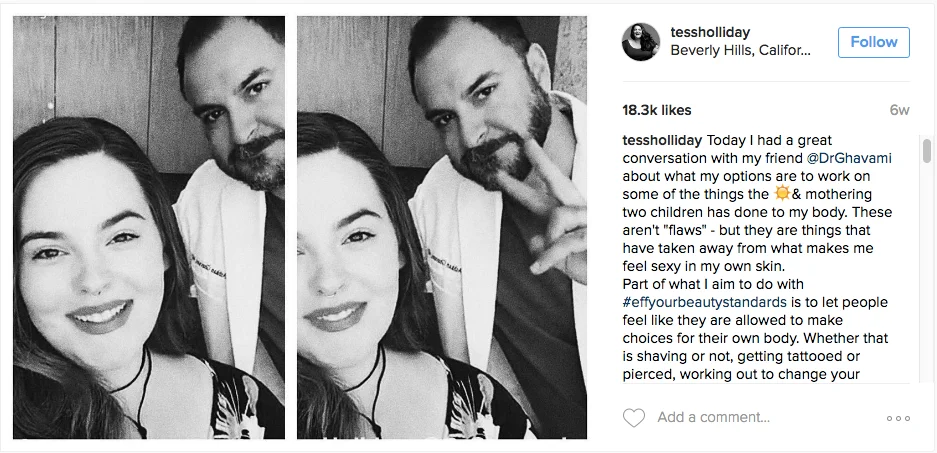View the 18.3k likes list
The image size is (937, 453).
[x=656, y=110]
